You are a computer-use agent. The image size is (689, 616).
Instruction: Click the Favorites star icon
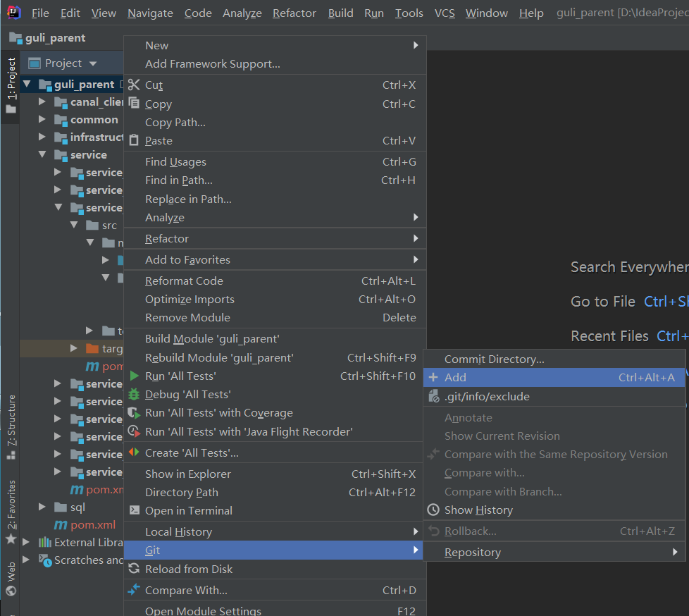pos(11,539)
